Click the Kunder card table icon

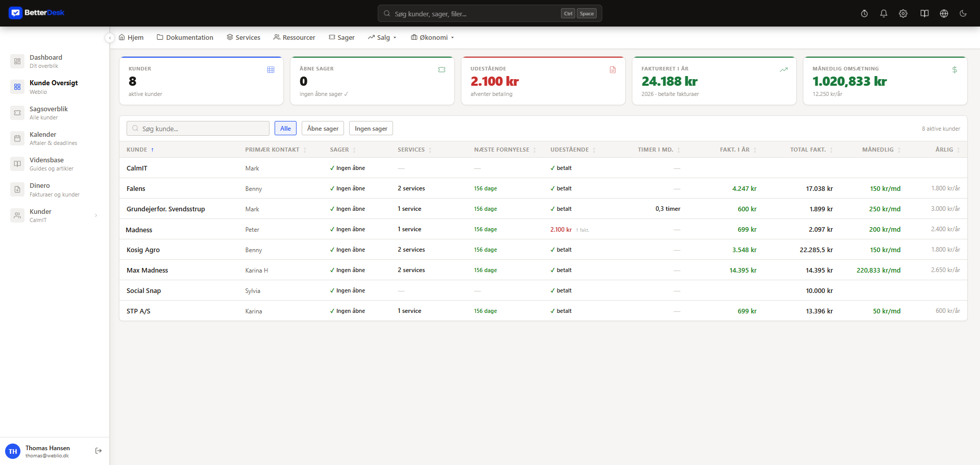click(271, 69)
